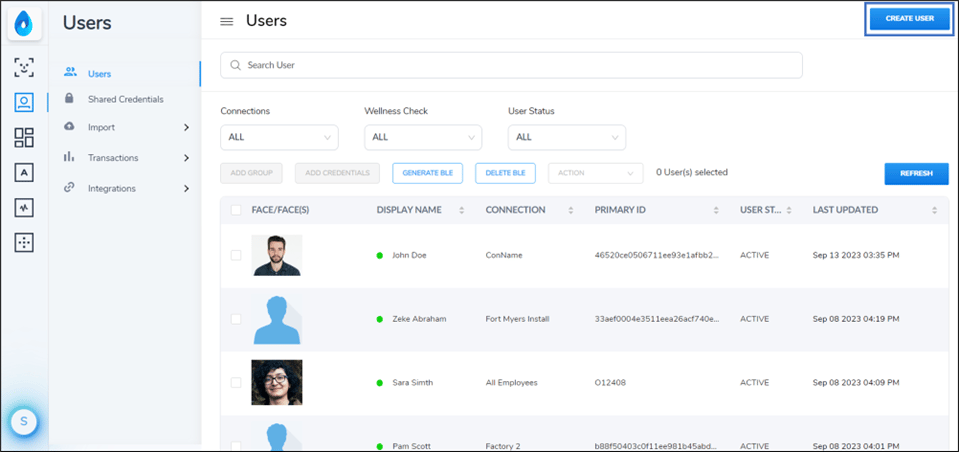Check the box for Sara Simth
This screenshot has width=959, height=452.
pos(235,382)
